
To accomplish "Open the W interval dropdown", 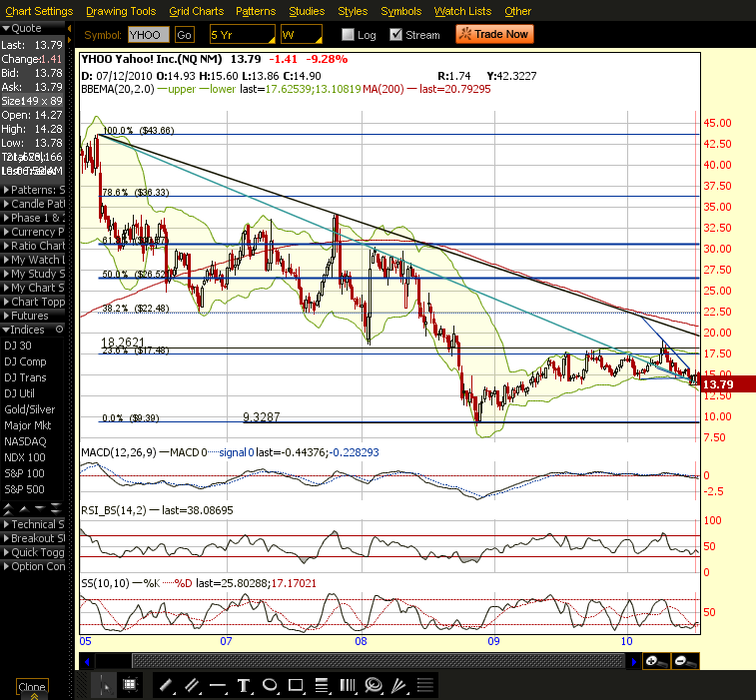I will pyautogui.click(x=302, y=35).
